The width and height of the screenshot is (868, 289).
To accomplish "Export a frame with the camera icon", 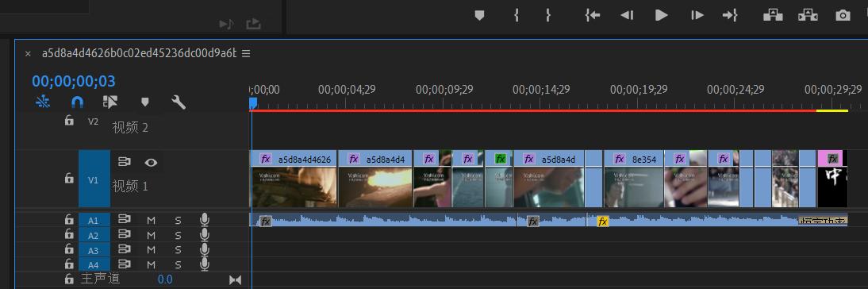I will [843, 16].
